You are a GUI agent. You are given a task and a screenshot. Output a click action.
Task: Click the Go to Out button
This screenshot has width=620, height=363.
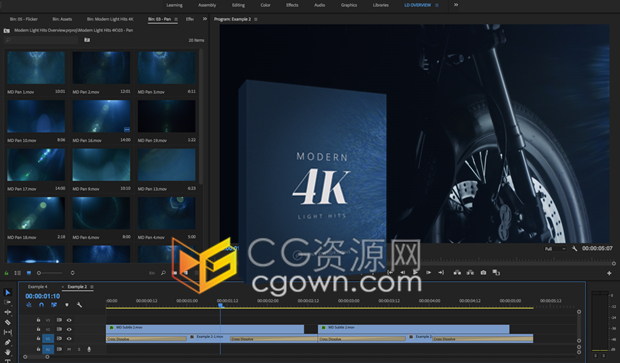pyautogui.click(x=441, y=272)
